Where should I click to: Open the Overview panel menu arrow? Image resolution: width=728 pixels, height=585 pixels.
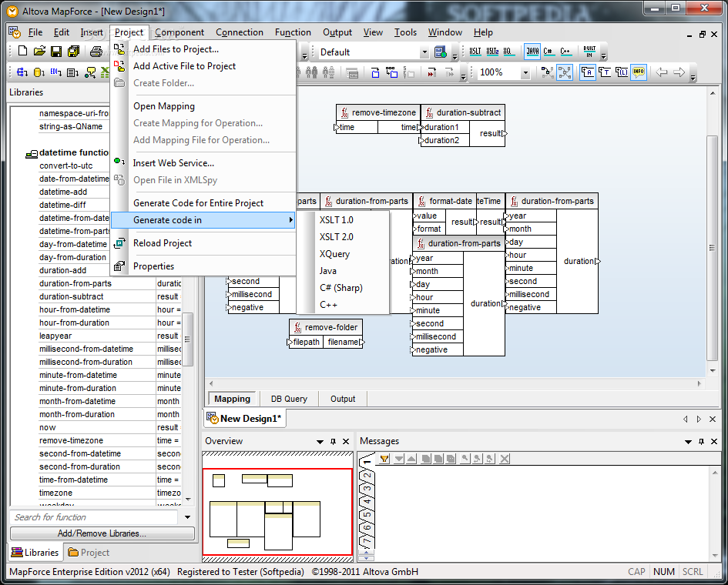(x=320, y=442)
